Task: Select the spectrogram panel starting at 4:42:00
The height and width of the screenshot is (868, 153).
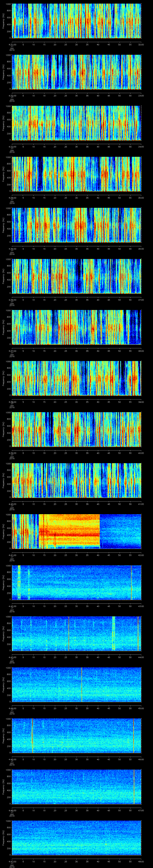Action: (77, 583)
